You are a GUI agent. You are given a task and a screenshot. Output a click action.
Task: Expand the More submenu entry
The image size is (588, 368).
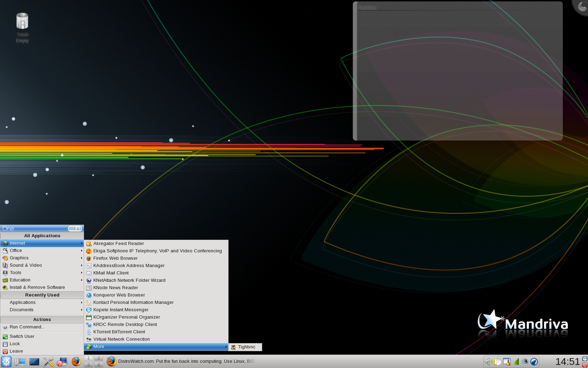pos(156,347)
